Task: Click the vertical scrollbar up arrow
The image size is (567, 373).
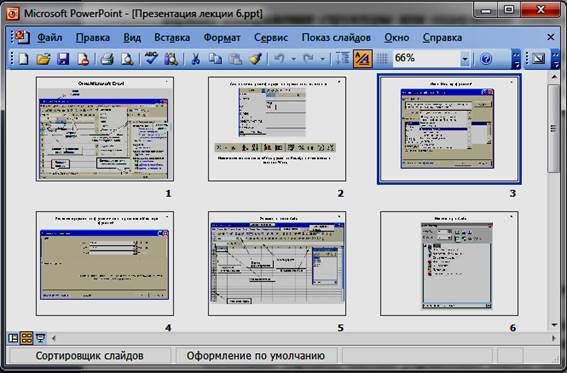Action: click(x=554, y=77)
